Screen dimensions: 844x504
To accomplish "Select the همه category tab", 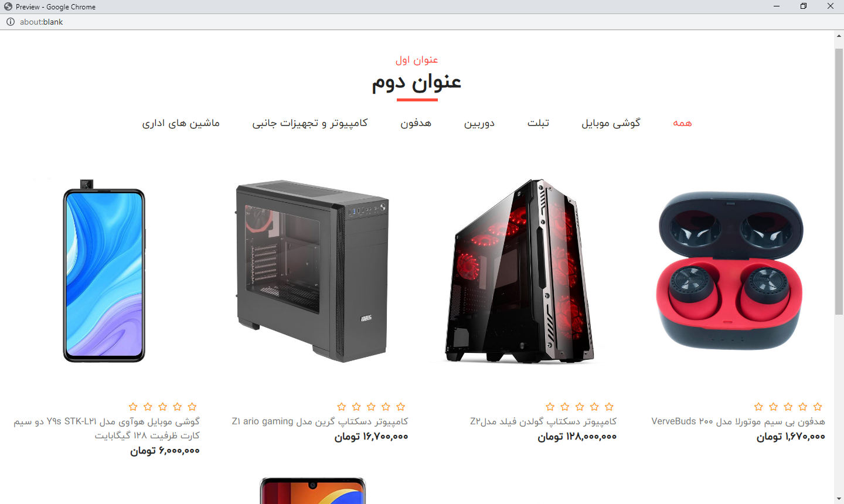I will pos(682,122).
